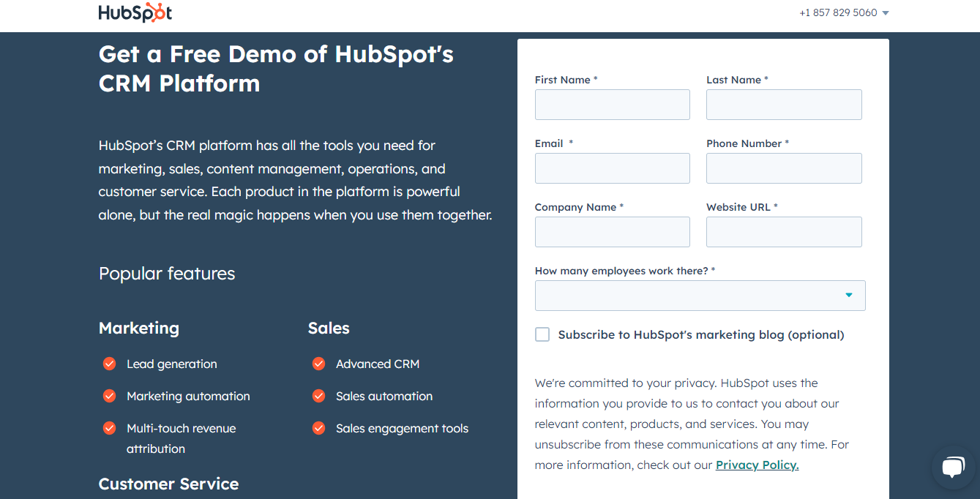Click into the Phone Number field

[x=784, y=168]
